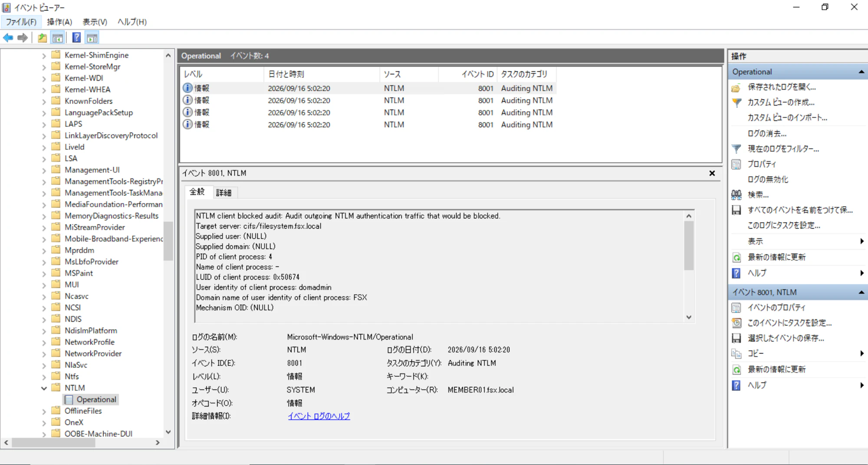Viewport: 868px width, 465px height.
Task: Select the NetworkProfile tree item
Action: click(x=89, y=342)
